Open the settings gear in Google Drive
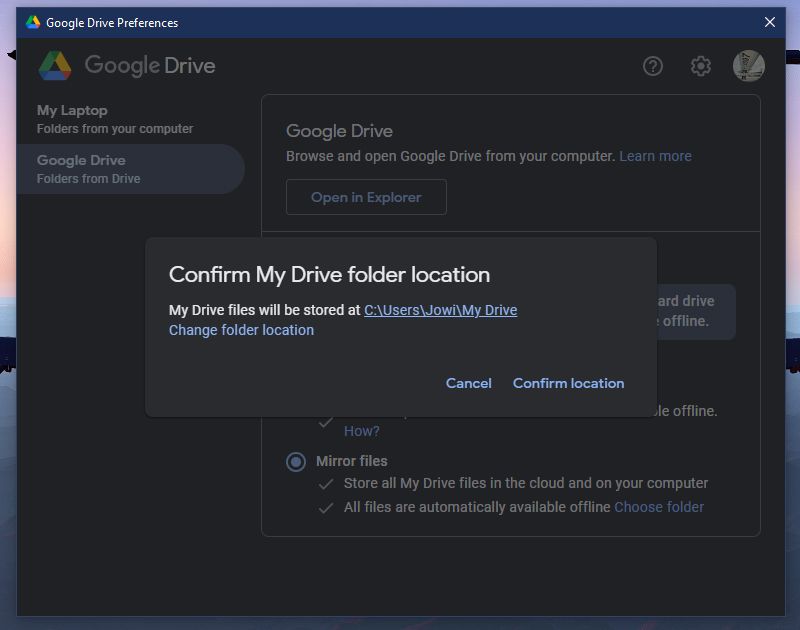This screenshot has width=800, height=630. tap(701, 66)
